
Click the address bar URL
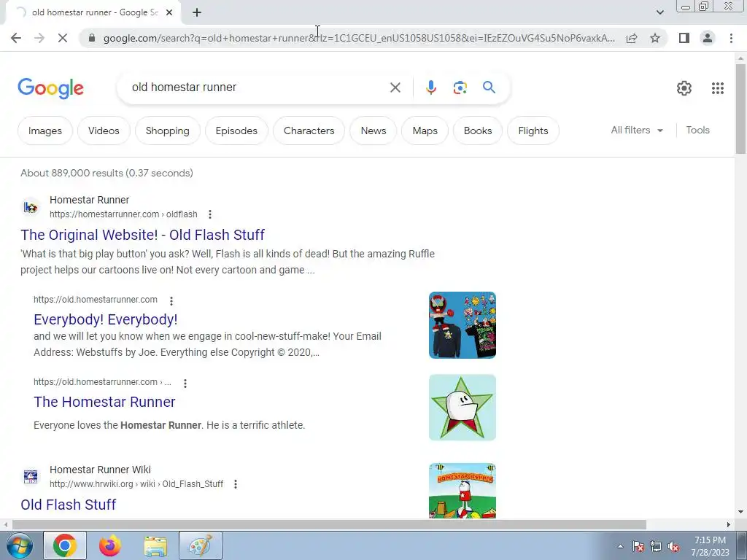coord(359,38)
